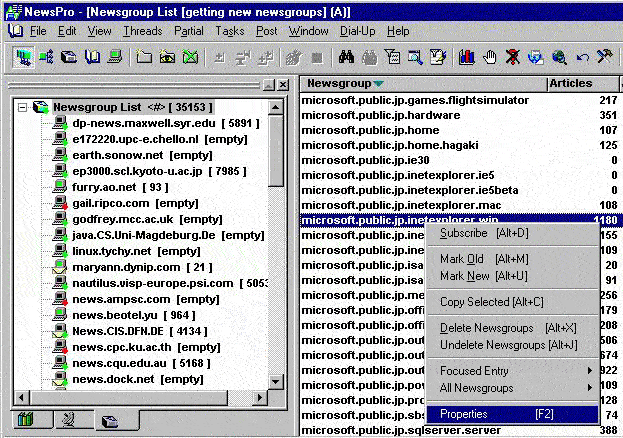
Task: Open the Post menu
Action: [x=267, y=31]
